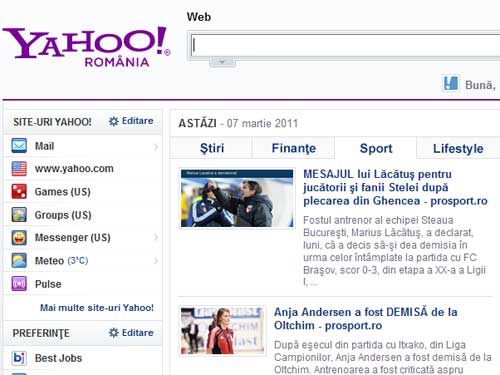Click the Messenger smiley icon
The height and width of the screenshot is (375, 500).
[19, 238]
